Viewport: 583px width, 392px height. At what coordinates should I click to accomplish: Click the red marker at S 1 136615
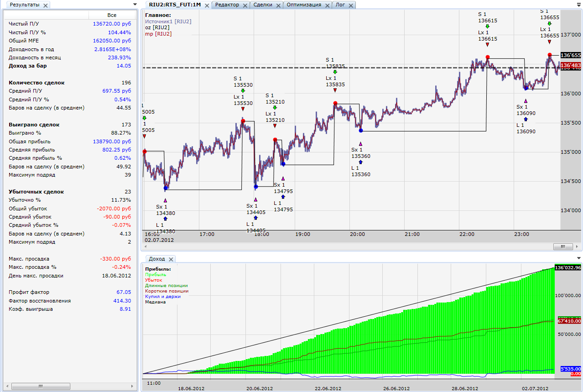tap(488, 57)
